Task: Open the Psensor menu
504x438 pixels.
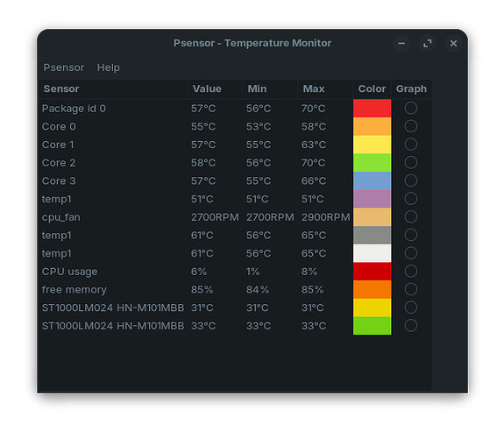Action: coord(64,67)
